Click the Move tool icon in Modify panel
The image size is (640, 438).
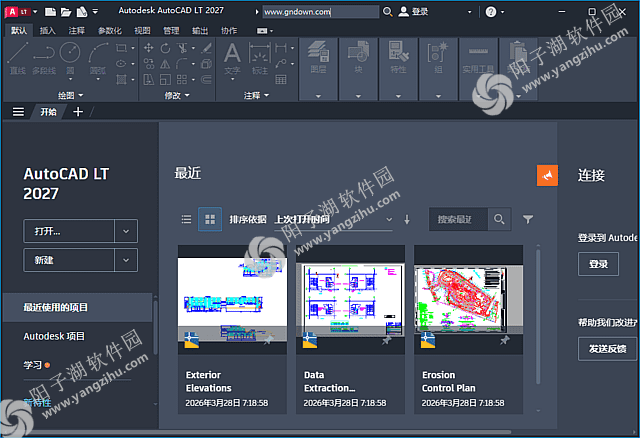[149, 48]
